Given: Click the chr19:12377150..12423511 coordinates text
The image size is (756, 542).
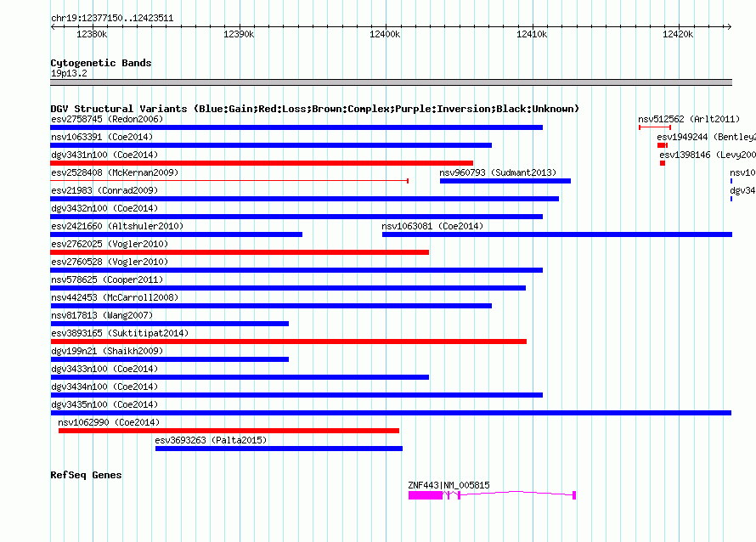Looking at the screenshot, I should (x=112, y=19).
